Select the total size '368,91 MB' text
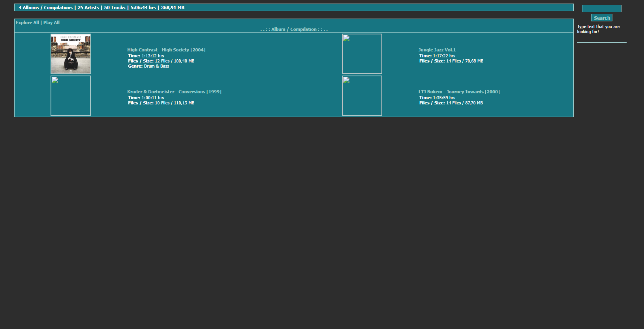Viewport: 644px width, 329px height. coord(173,8)
